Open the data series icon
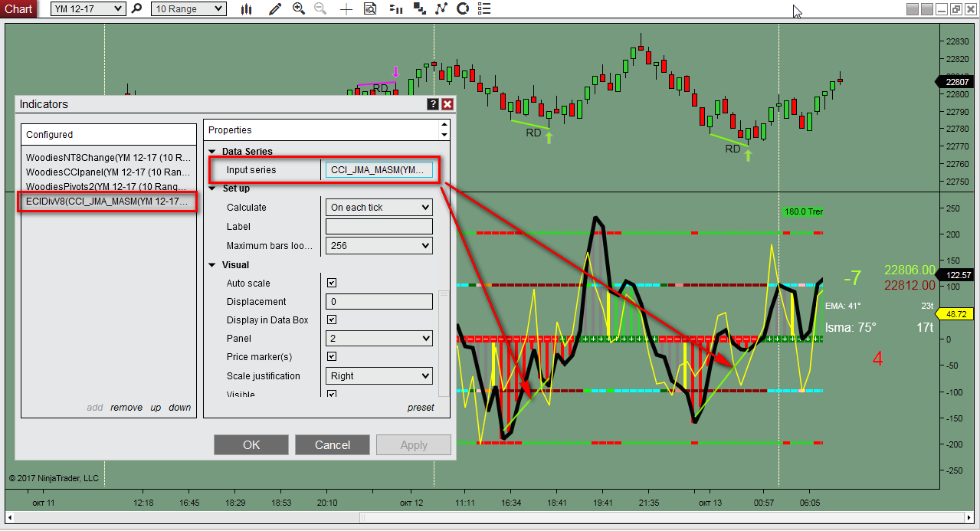 tap(419, 9)
